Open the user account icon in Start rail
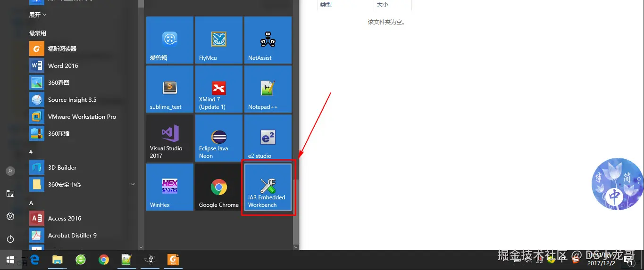 10,171
